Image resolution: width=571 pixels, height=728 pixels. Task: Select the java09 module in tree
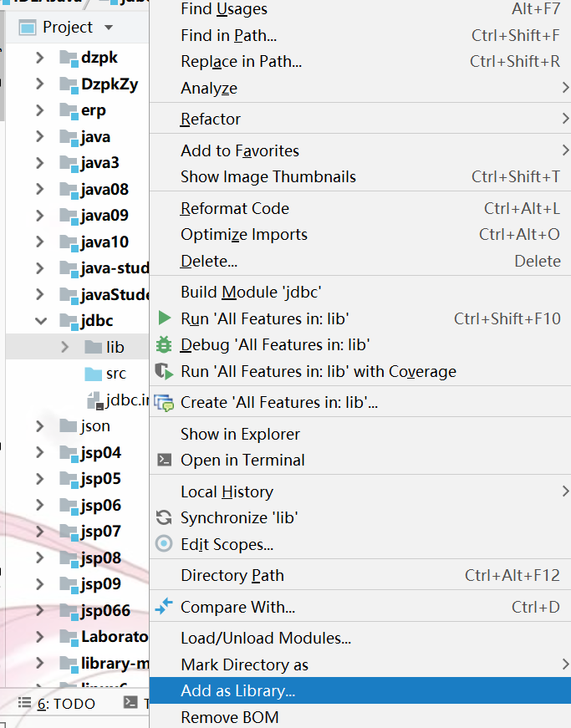click(x=105, y=216)
